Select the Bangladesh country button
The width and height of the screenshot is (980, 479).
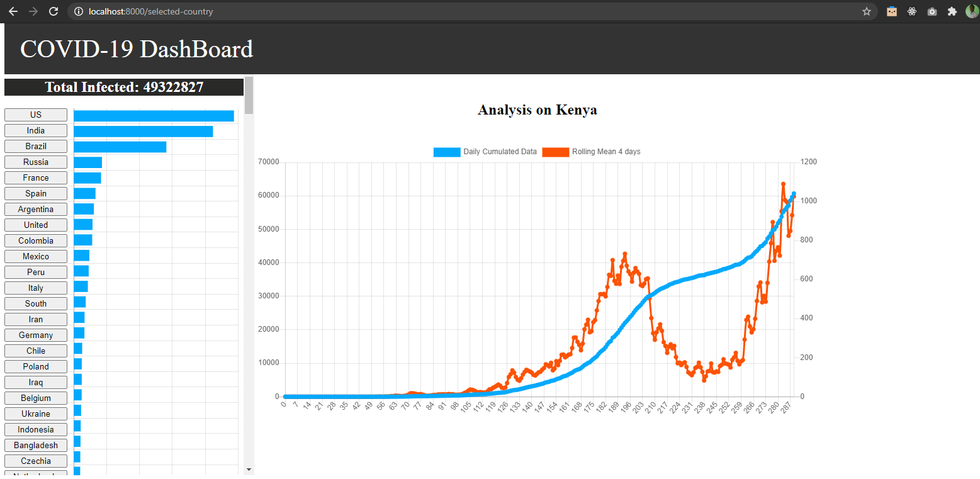(x=35, y=445)
